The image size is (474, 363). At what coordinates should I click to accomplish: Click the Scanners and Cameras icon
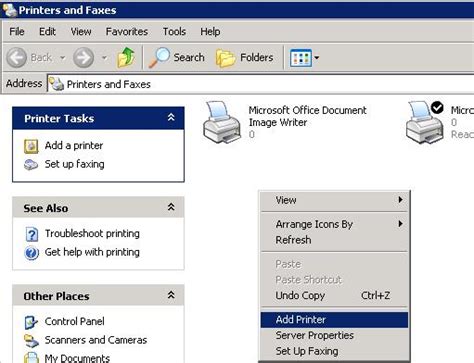click(x=31, y=341)
